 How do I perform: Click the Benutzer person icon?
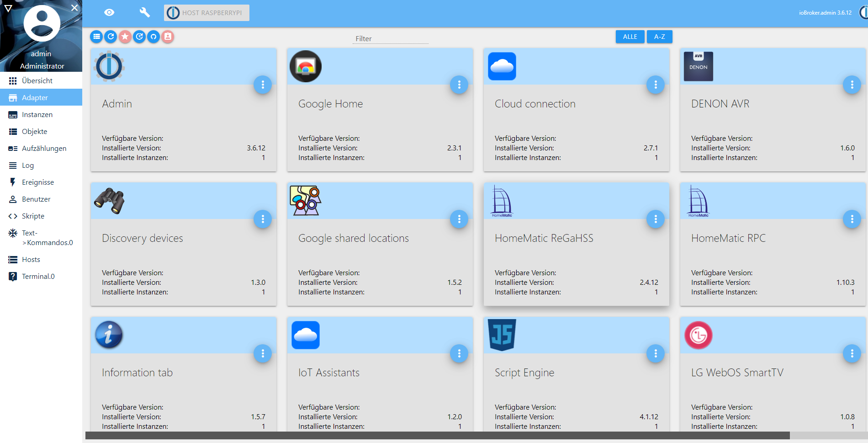pos(13,199)
